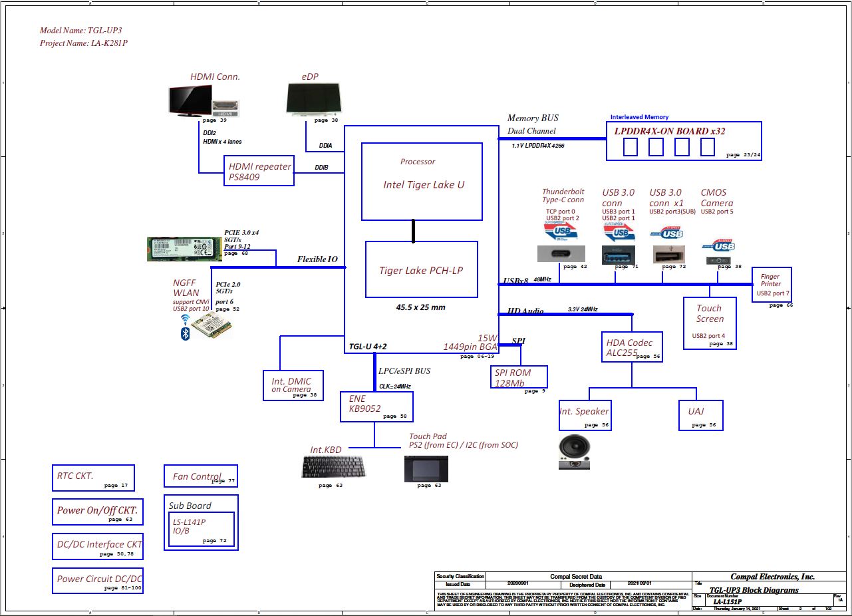Click the touch pad image

coord(428,469)
